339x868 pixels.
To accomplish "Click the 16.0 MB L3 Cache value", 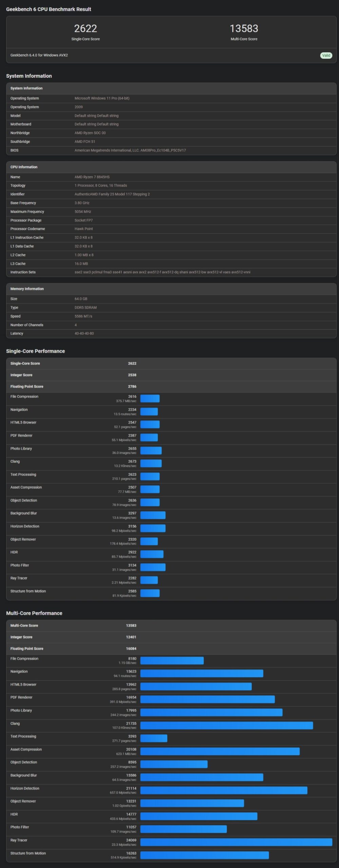I will 81,264.
